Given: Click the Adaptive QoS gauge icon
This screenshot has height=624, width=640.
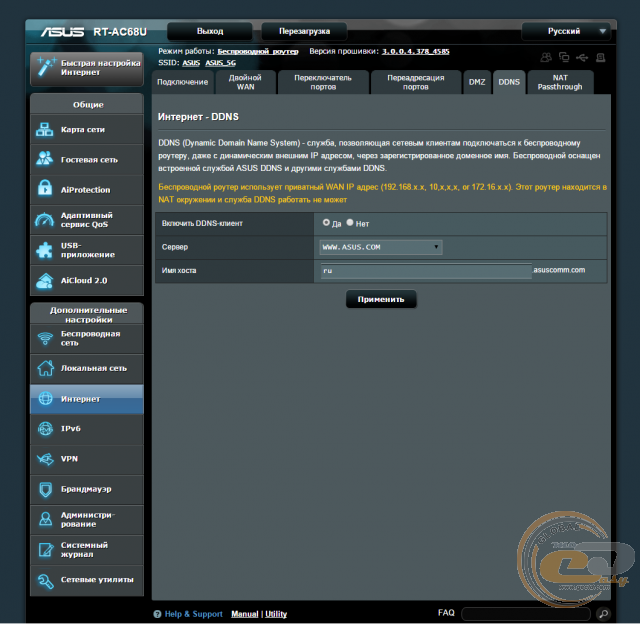Looking at the screenshot, I should coord(44,220).
